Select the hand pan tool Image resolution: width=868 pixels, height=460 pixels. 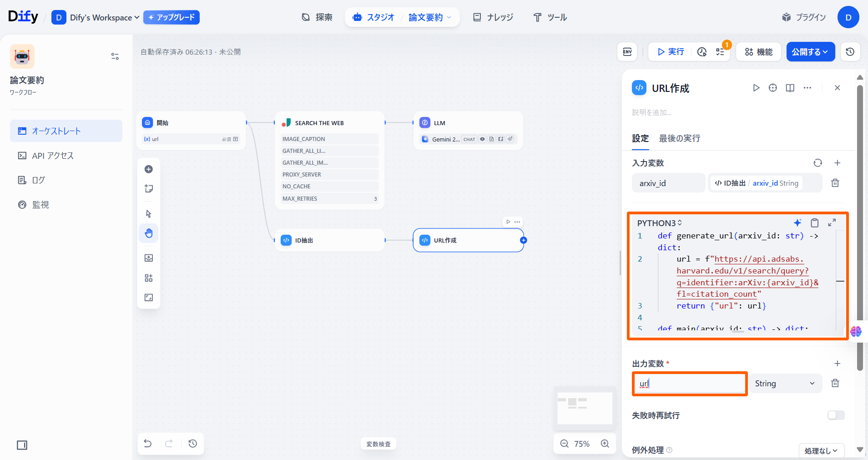pyautogui.click(x=149, y=233)
